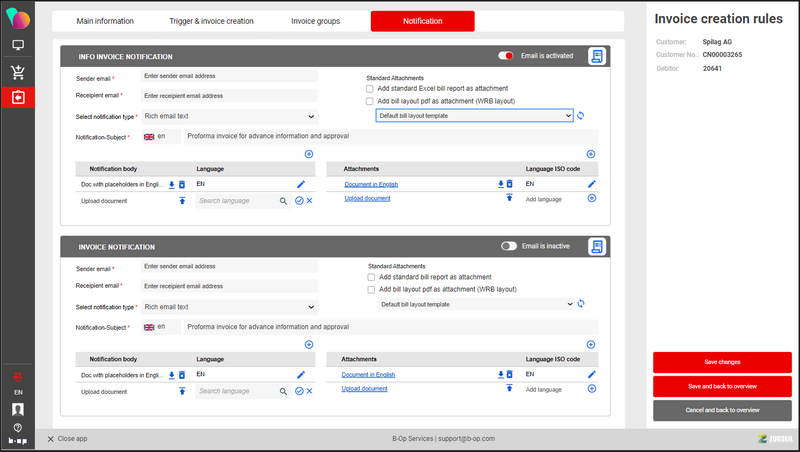Open template icon in Invoice Notification header
The image size is (800, 452).
(x=596, y=246)
